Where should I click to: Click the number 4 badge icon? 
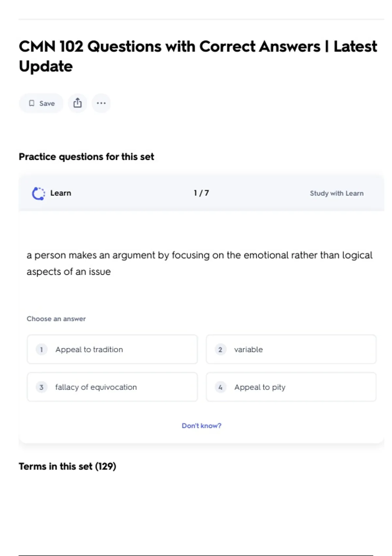(x=220, y=387)
